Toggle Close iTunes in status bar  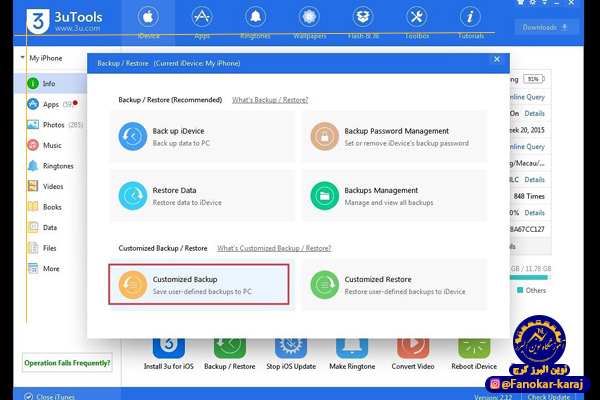pyautogui.click(x=49, y=397)
